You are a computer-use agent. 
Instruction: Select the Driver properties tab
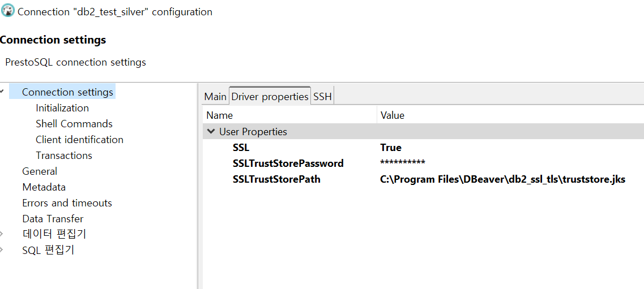pyautogui.click(x=270, y=96)
